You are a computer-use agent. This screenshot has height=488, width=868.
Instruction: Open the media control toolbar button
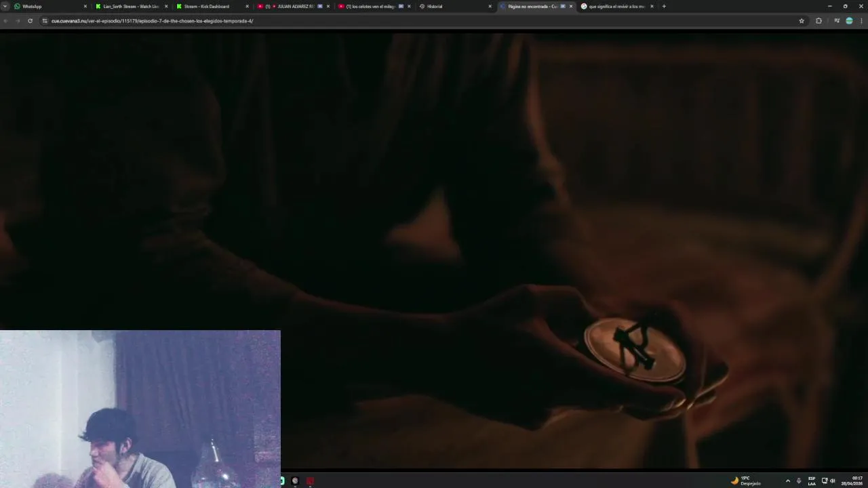837,21
